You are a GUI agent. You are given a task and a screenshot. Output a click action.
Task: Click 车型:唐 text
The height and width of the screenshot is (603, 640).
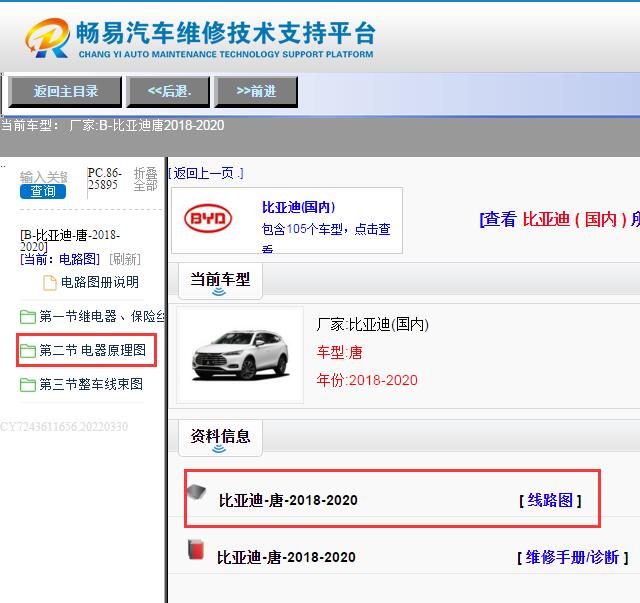tap(340, 352)
